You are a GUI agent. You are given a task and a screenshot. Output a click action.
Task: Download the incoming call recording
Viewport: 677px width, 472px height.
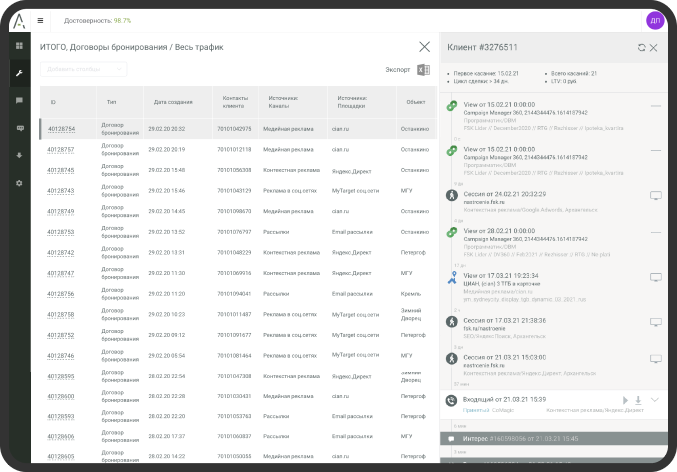click(639, 400)
